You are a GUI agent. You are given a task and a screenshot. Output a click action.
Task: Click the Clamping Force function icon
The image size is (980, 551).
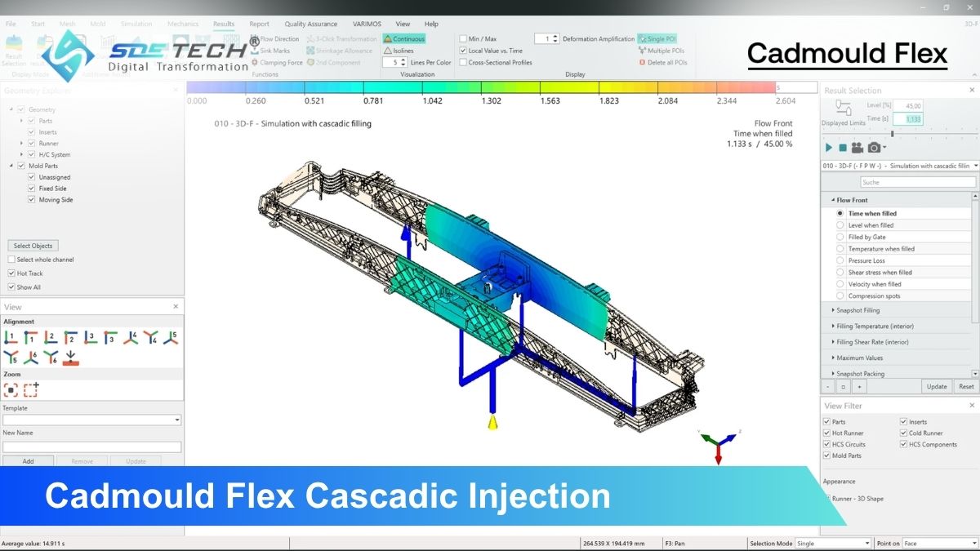coord(255,62)
